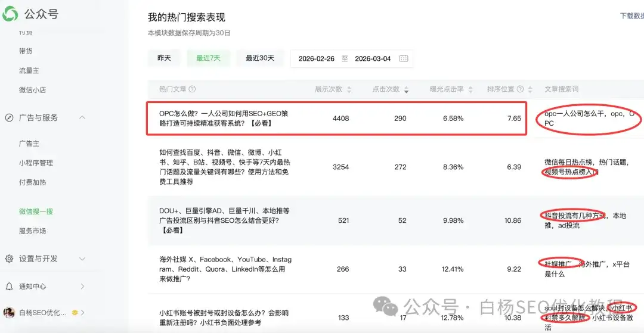
Task: Sort table by 排序位置 arrows
Action: click(530, 89)
